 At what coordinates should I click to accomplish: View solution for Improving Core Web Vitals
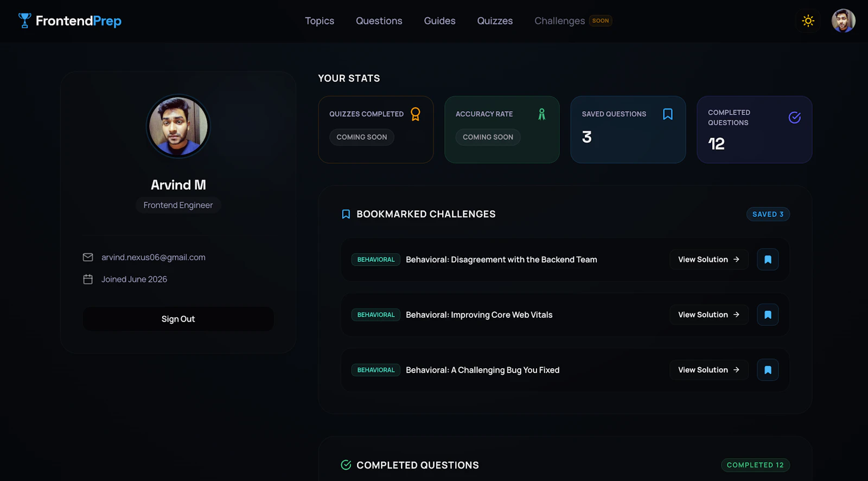coord(709,315)
